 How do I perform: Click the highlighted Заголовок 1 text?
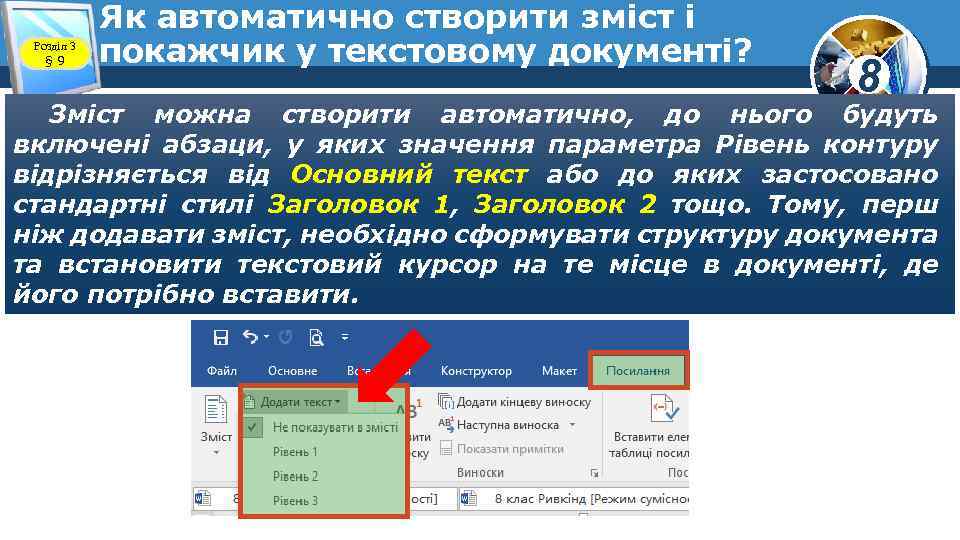[x=358, y=204]
